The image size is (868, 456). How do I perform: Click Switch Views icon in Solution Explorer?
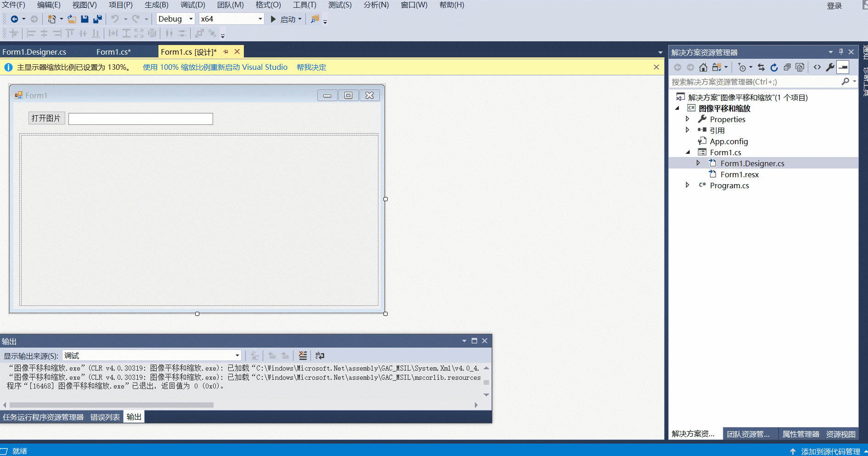716,68
